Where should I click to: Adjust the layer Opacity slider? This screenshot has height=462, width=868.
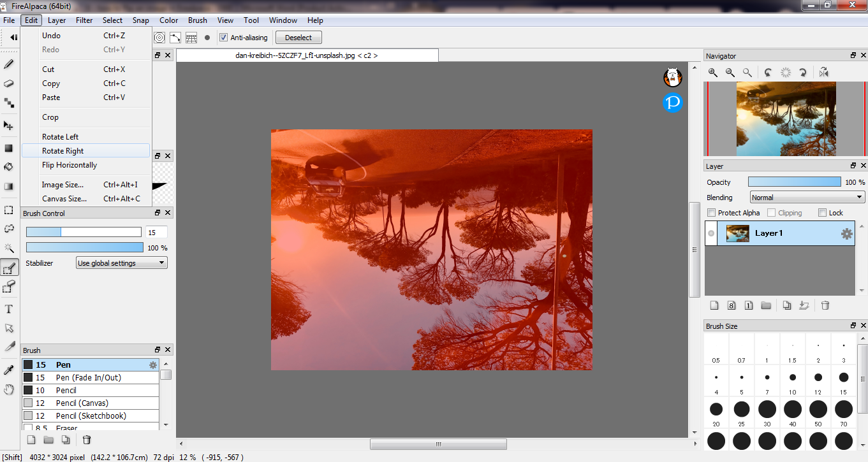pyautogui.click(x=794, y=182)
